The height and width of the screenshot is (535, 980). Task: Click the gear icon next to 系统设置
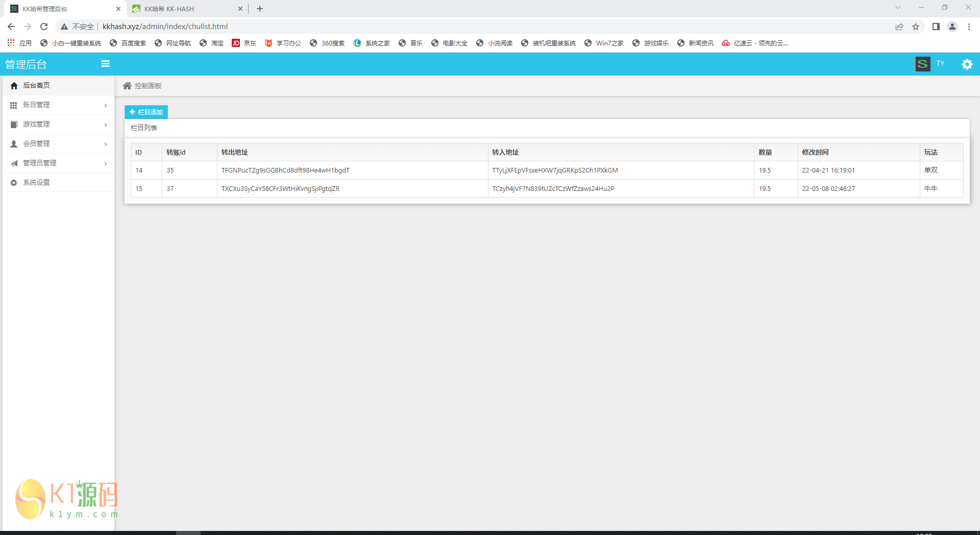point(14,183)
